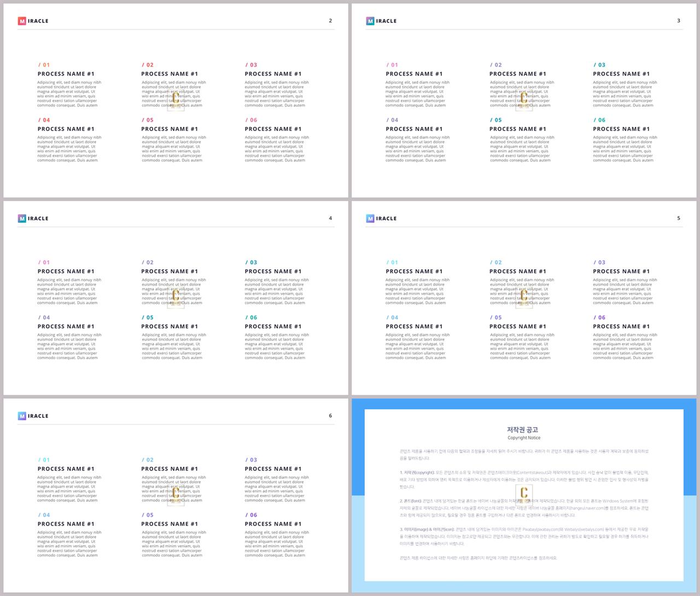Click PROCESS NAME #1 heading under '/ 06' on slide 6
Screen dimensions: 700x596
pyautogui.click(x=273, y=524)
